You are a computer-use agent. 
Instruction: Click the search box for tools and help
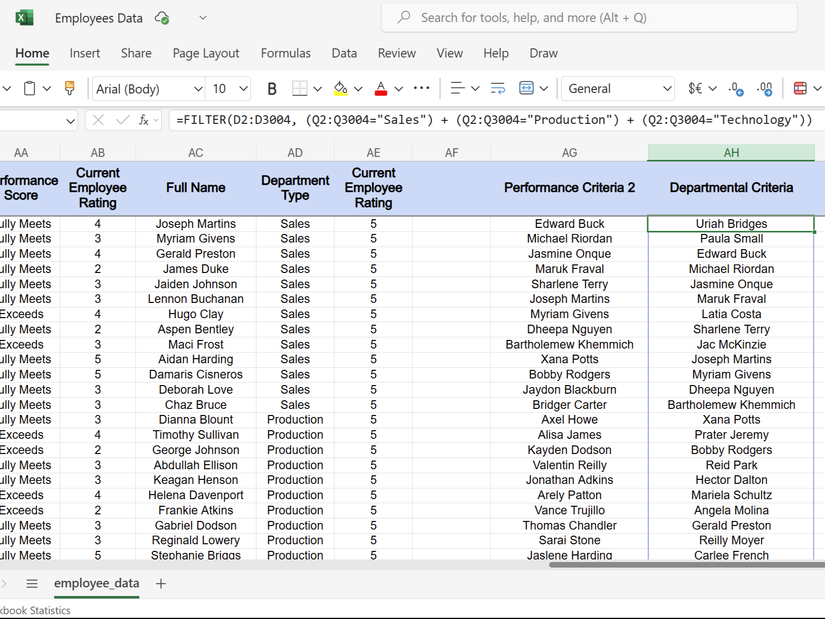tap(589, 18)
